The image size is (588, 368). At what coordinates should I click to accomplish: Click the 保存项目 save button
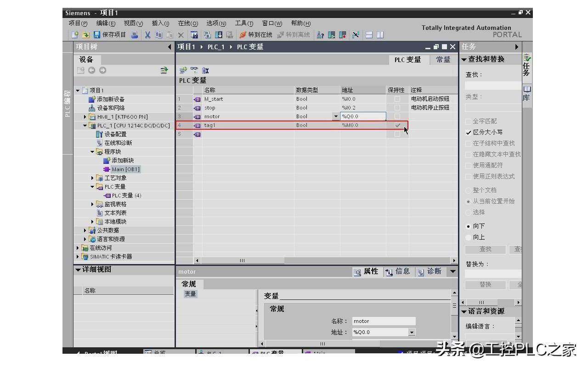pos(110,35)
